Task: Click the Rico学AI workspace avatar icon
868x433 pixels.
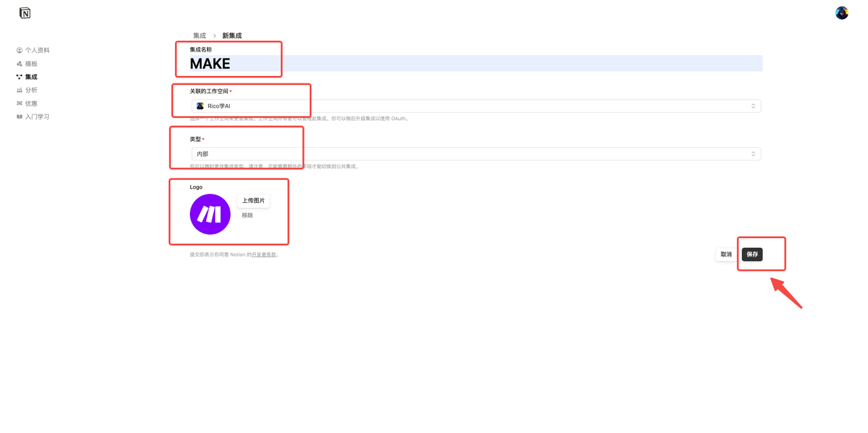Action: click(x=200, y=107)
